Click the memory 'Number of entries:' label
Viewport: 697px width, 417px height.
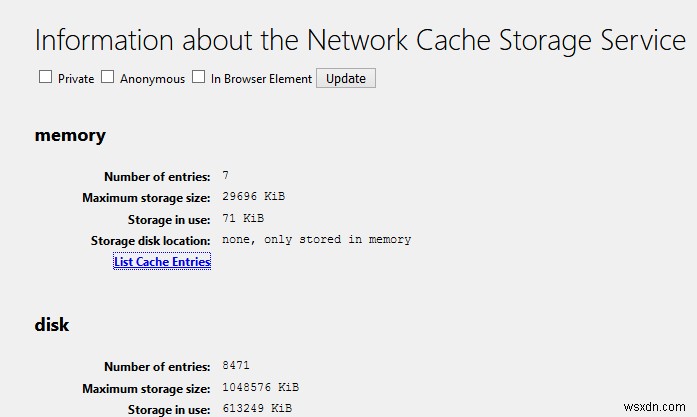tap(157, 177)
